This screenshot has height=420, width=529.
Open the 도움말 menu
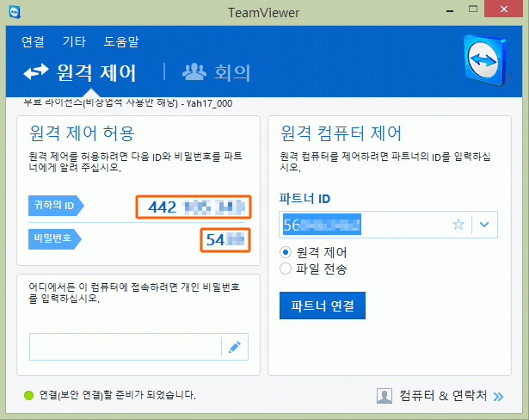coord(121,41)
